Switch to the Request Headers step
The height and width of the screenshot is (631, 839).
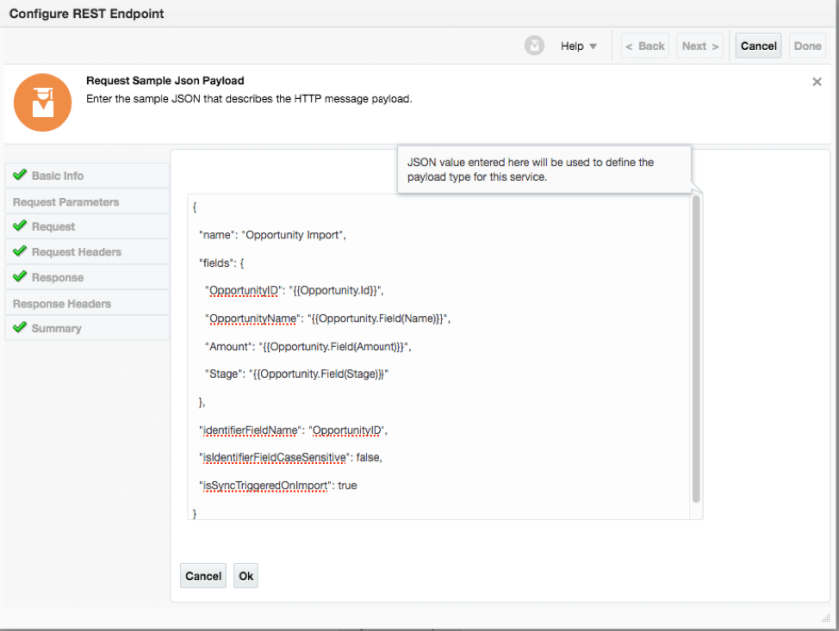76,253
